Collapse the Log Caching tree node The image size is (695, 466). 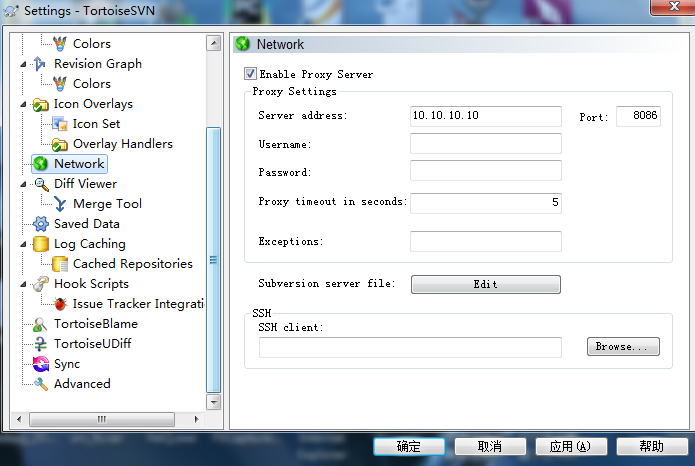[x=23, y=244]
